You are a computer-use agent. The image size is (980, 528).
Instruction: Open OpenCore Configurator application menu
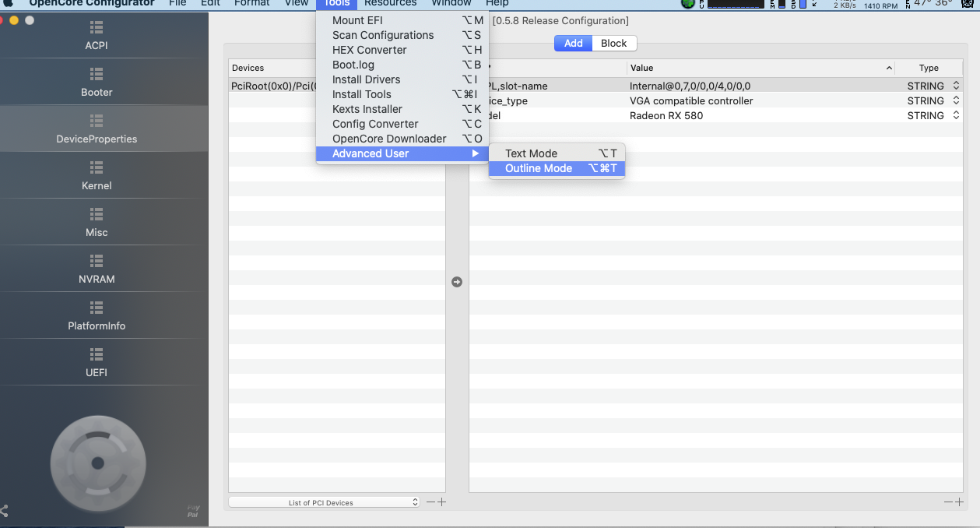pyautogui.click(x=91, y=3)
